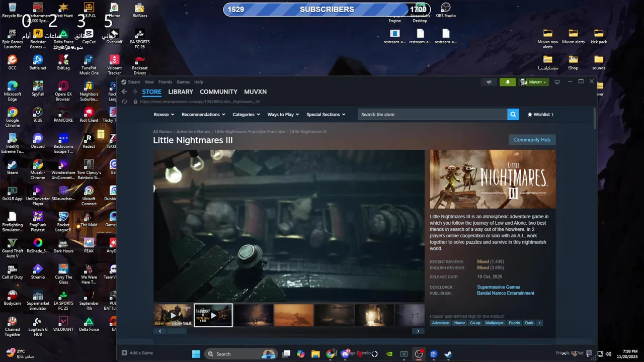Open the Categories dropdown
The width and height of the screenshot is (644, 362).
pos(246,114)
